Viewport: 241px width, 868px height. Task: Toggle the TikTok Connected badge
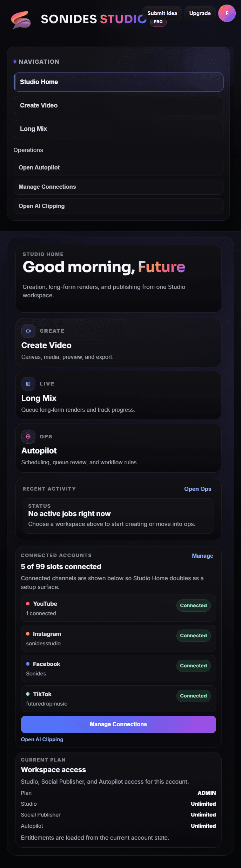coord(193,696)
